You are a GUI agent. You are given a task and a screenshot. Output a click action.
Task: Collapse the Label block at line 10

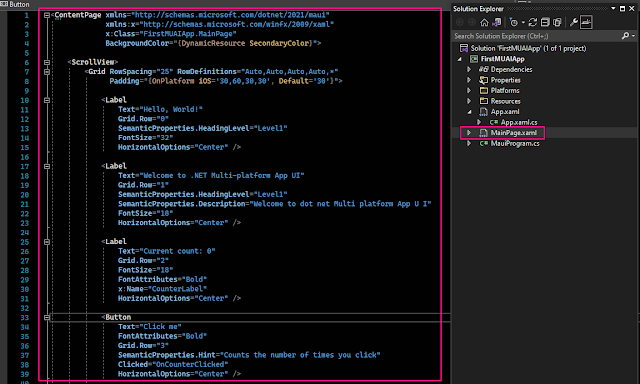[x=47, y=100]
